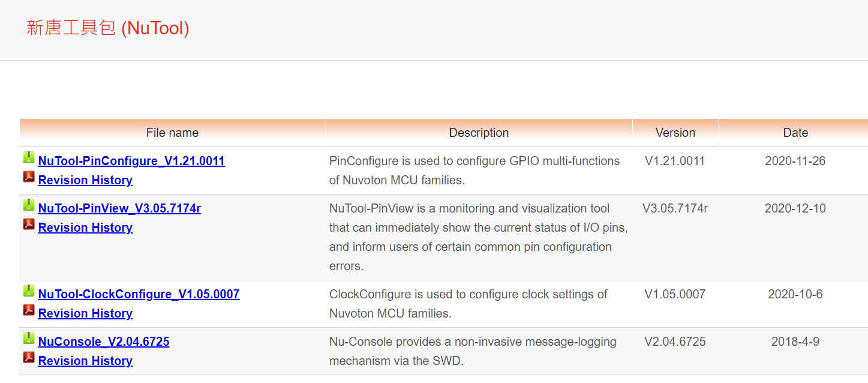868x383 pixels.
Task: Click the File name column header
Action: 172,133
